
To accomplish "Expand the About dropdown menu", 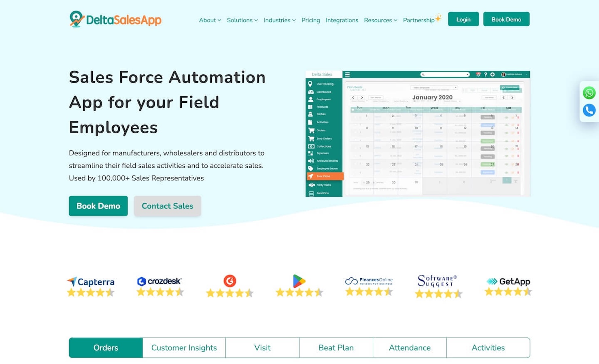I will click(210, 20).
